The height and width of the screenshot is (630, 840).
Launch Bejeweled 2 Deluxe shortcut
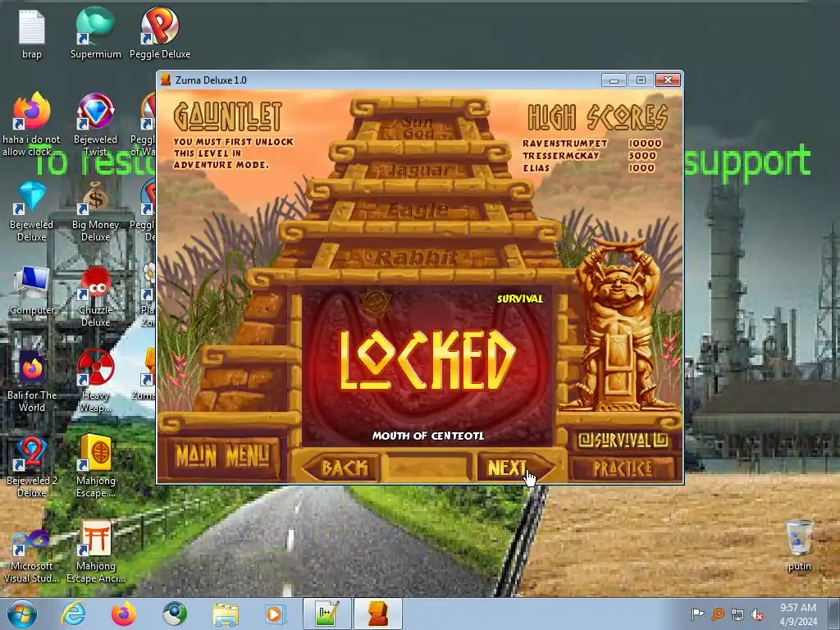[x=32, y=466]
